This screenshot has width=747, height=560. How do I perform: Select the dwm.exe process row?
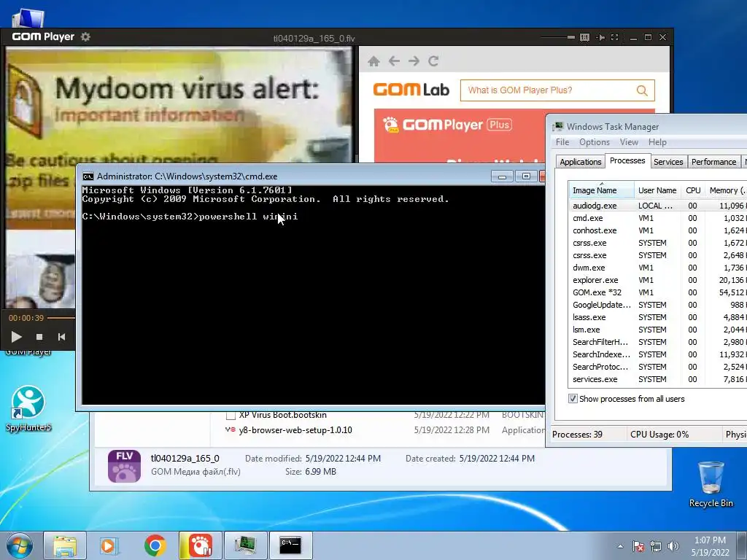pos(657,268)
